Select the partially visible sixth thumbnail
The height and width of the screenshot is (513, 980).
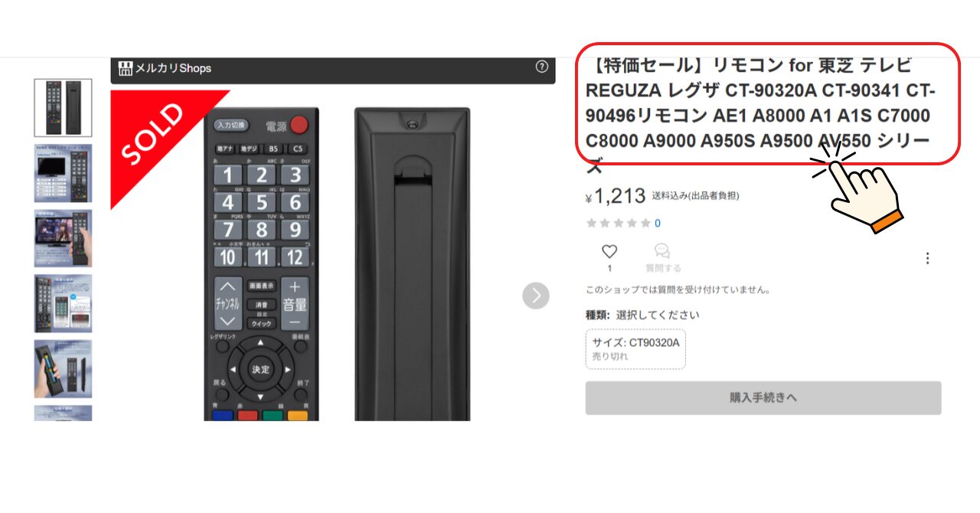point(63,413)
